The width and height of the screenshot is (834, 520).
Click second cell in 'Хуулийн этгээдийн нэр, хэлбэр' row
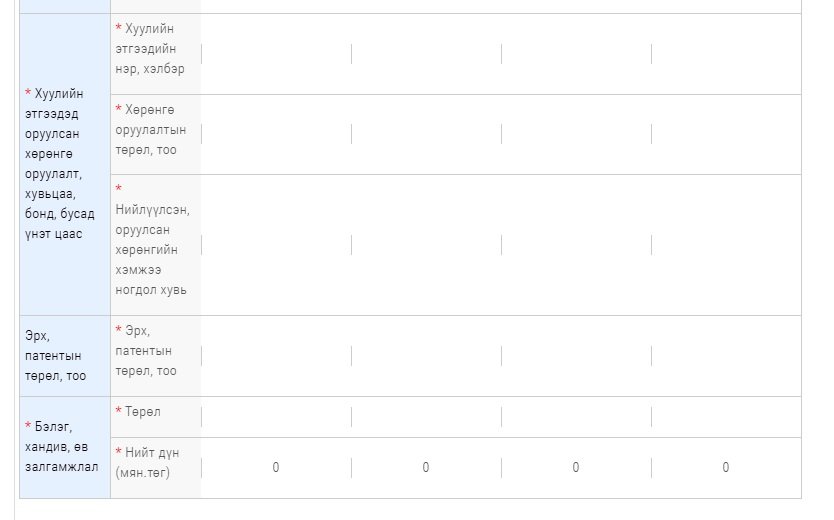[x=426, y=54]
